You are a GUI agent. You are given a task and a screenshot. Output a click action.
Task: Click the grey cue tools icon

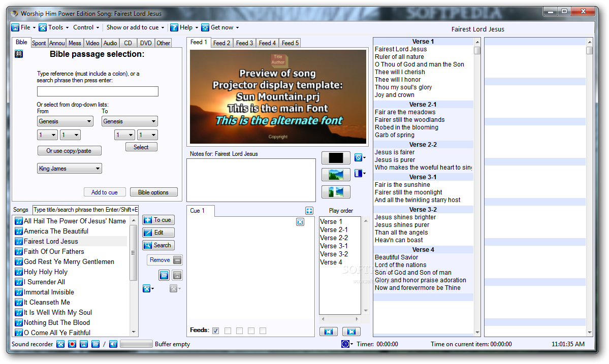[x=173, y=288]
